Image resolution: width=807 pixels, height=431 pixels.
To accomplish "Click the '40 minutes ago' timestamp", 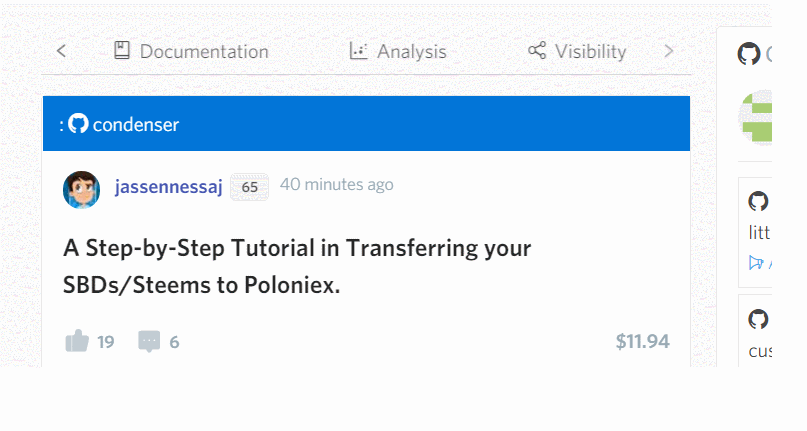I will (337, 184).
